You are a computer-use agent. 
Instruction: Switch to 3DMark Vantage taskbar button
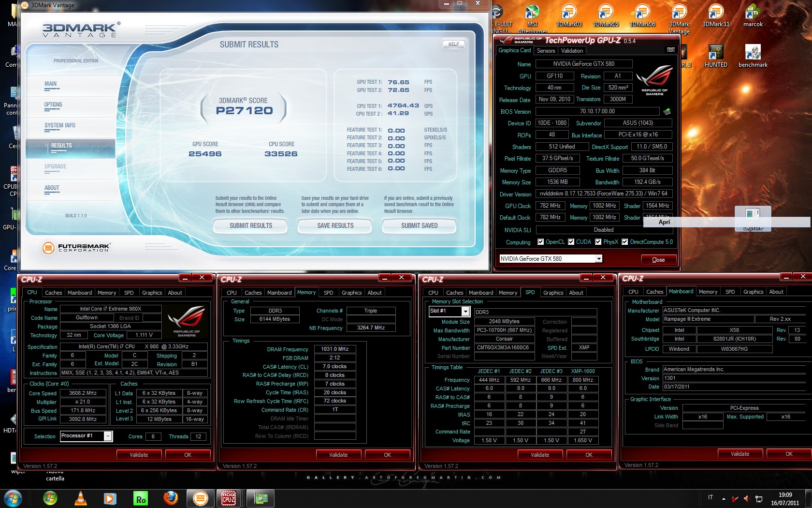(x=200, y=498)
